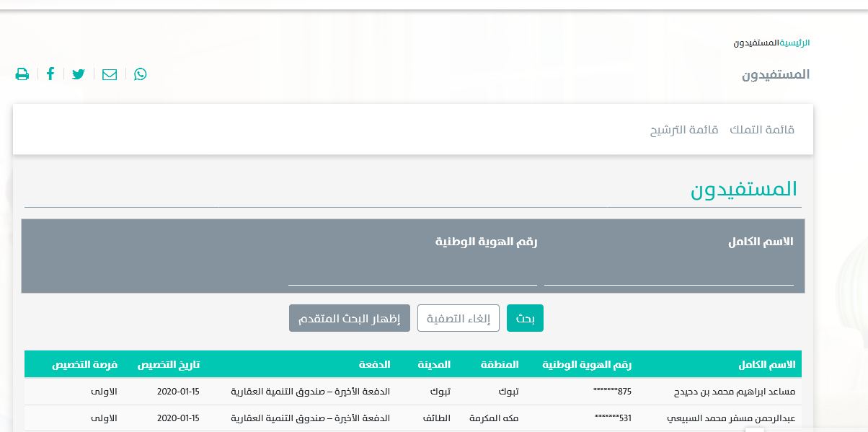Select the المدينة column header

coord(434,364)
